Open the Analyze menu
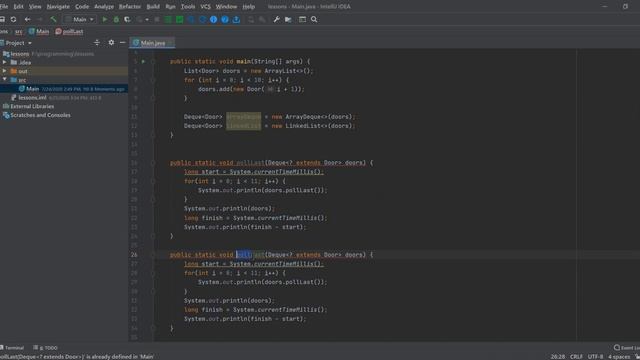 (104, 7)
